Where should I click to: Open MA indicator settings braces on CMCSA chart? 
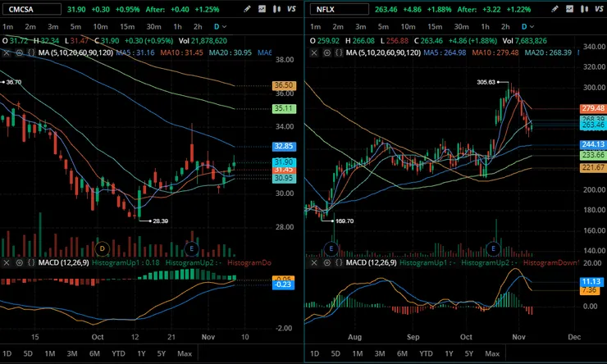(x=31, y=52)
